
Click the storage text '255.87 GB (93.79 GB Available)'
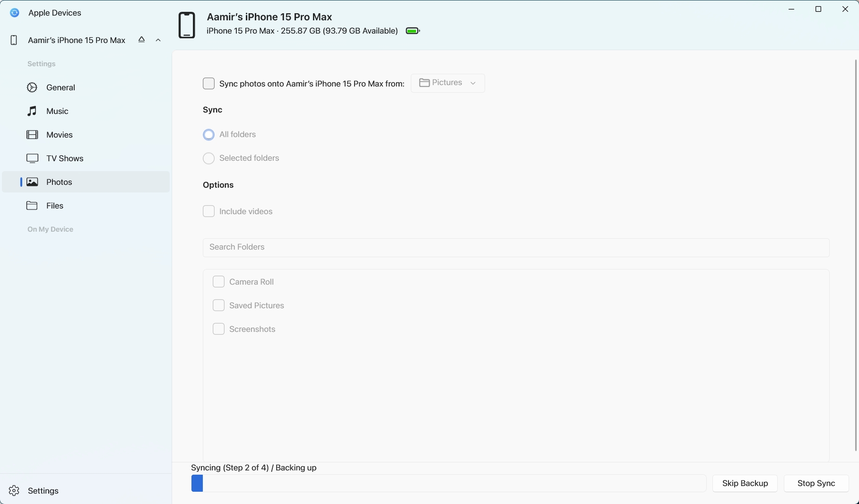coord(339,31)
